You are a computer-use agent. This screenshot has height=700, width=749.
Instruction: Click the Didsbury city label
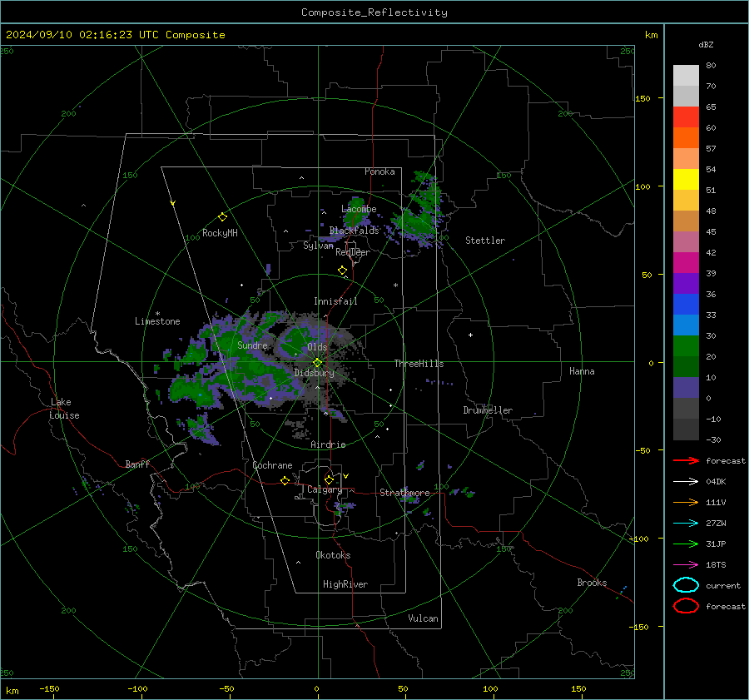pos(314,373)
